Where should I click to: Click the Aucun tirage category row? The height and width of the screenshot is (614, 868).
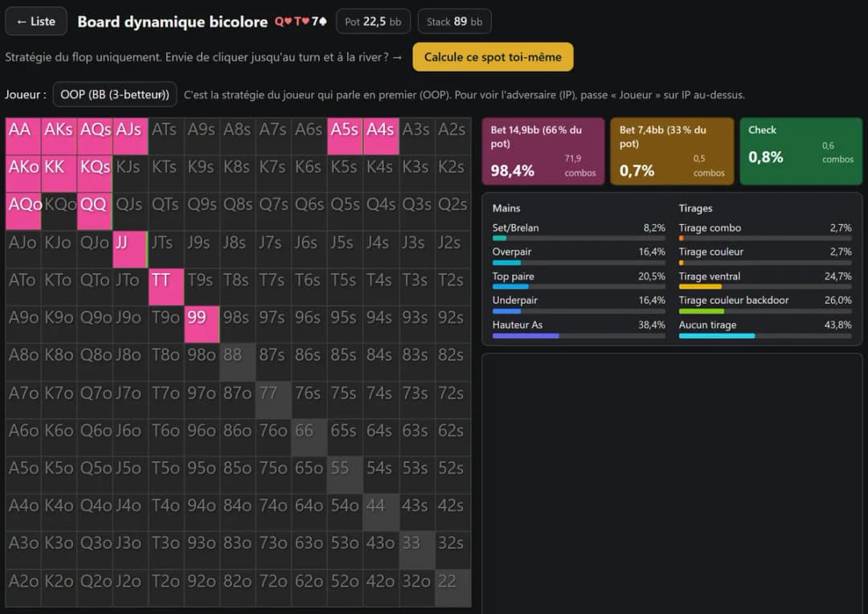click(x=765, y=330)
